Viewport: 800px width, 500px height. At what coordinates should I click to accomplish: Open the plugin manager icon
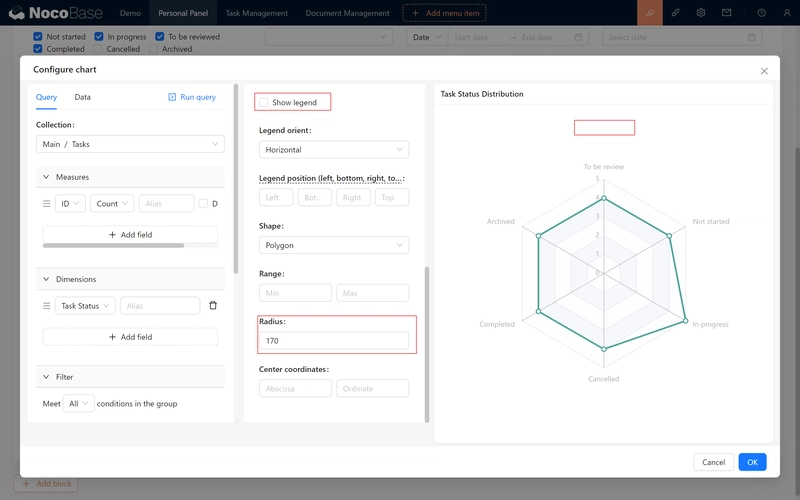[676, 13]
